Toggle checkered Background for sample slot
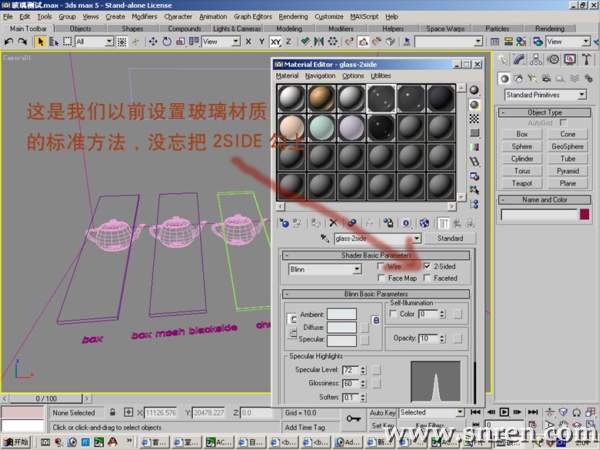The height and width of the screenshot is (450, 600). click(474, 119)
